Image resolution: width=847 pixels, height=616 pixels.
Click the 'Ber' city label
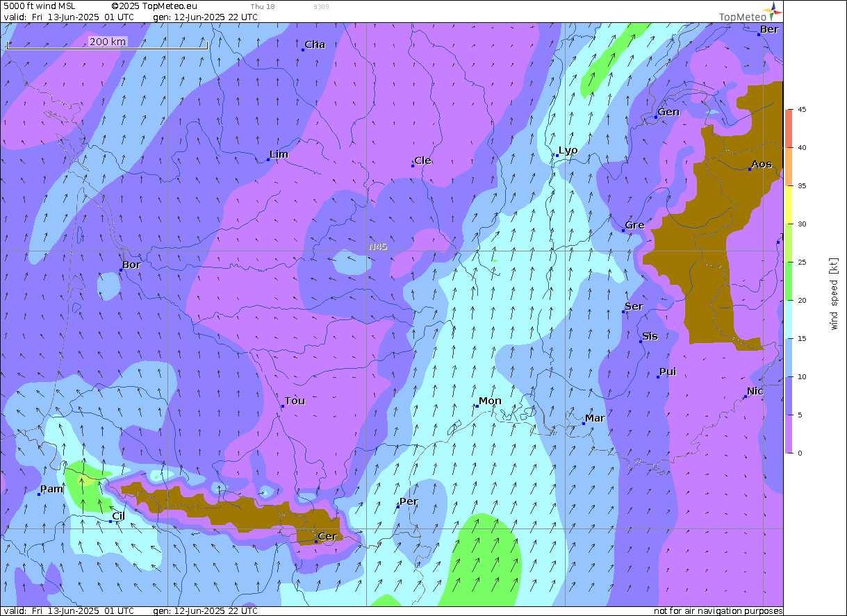769,29
